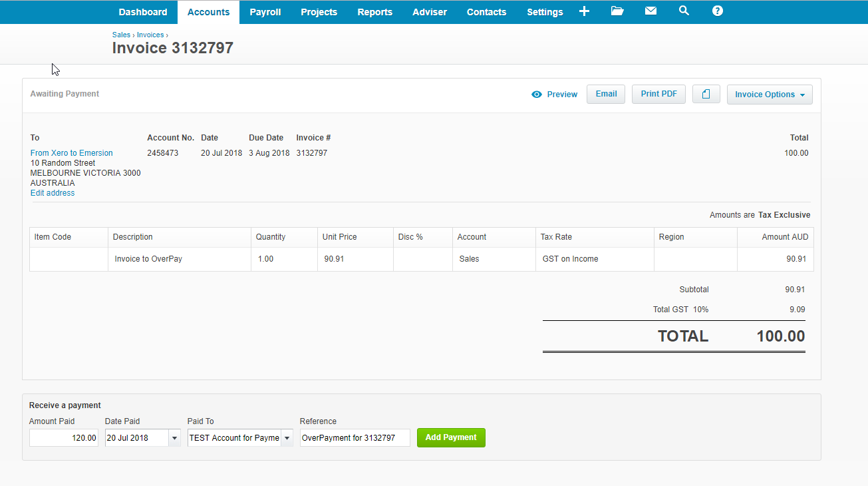Switch to the Reports menu
The width and height of the screenshot is (868, 486).
(374, 12)
